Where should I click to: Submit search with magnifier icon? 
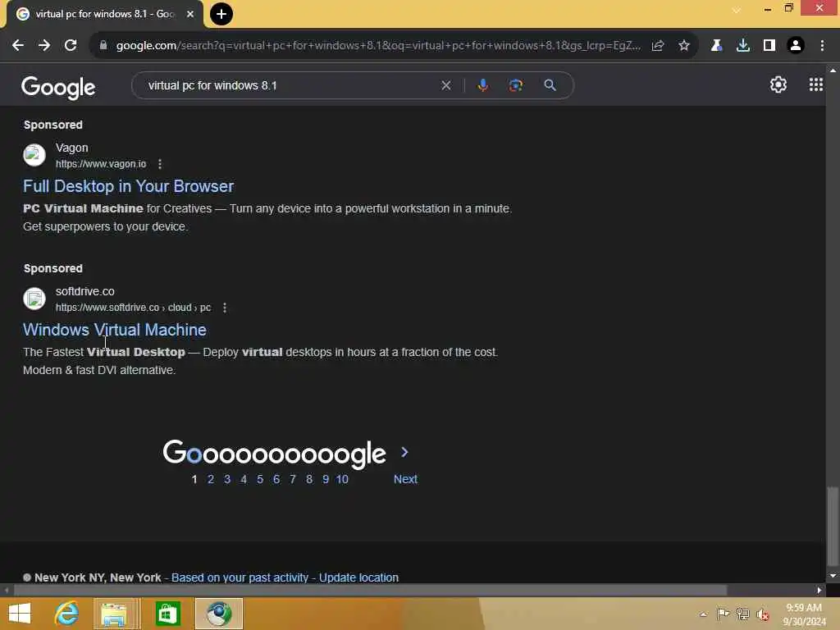(x=550, y=85)
